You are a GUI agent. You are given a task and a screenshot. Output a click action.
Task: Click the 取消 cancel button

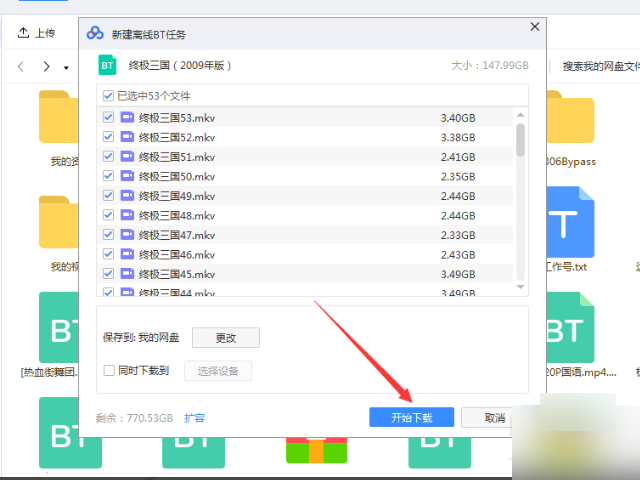click(487, 417)
